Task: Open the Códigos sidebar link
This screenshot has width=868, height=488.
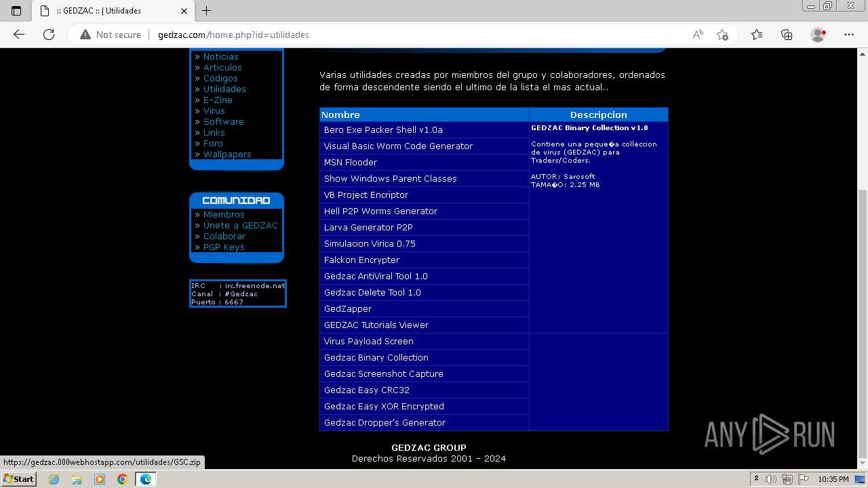Action: (220, 78)
